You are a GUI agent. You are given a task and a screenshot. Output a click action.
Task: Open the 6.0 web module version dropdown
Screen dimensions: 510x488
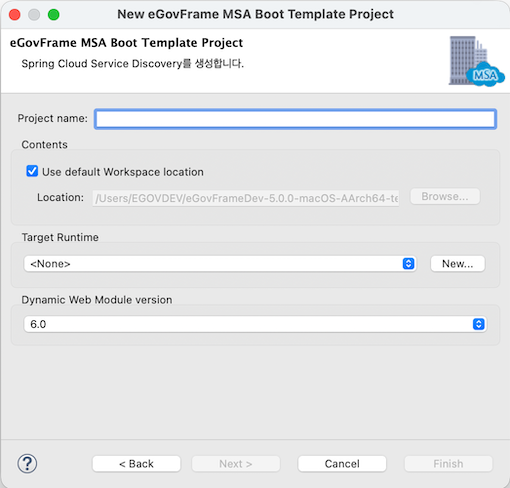(255, 324)
